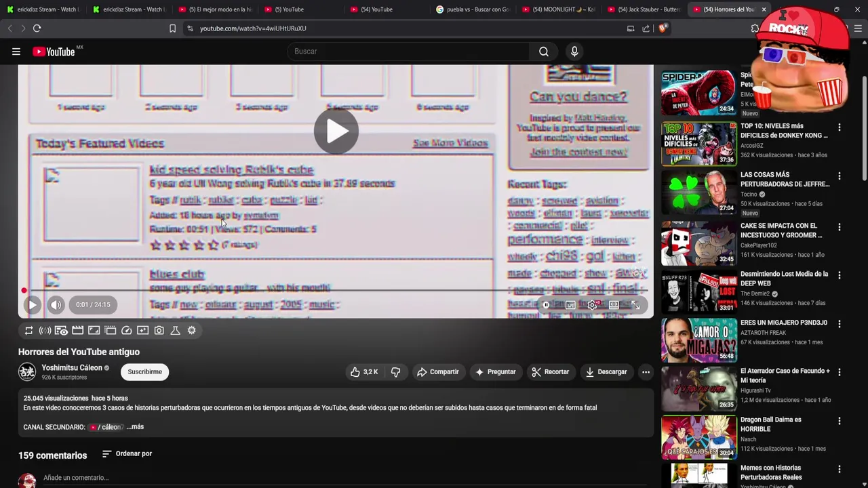Click the Yoshimitsu Cáleon channel avatar

[x=27, y=372]
